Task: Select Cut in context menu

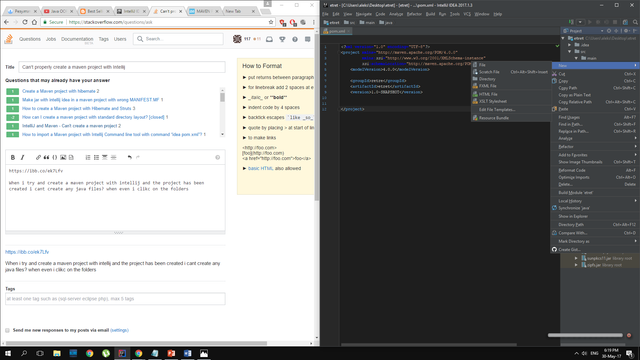Action: click(x=594, y=74)
